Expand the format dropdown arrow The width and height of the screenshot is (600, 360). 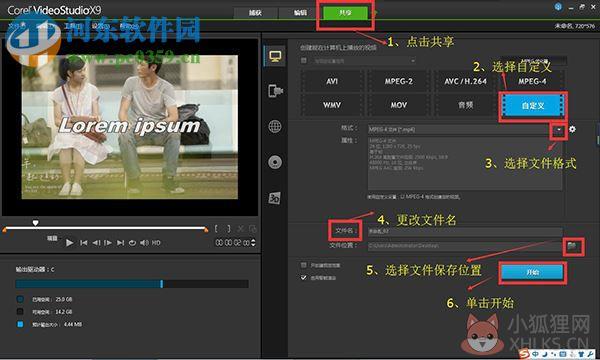pos(559,130)
